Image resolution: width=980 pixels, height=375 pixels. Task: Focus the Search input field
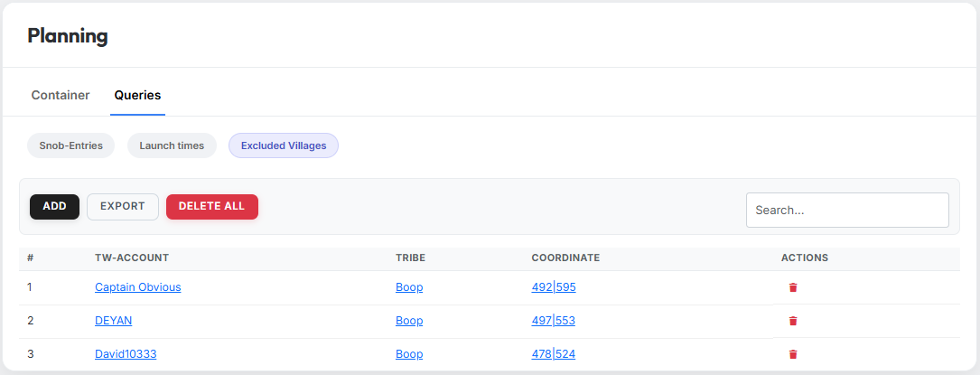(847, 210)
